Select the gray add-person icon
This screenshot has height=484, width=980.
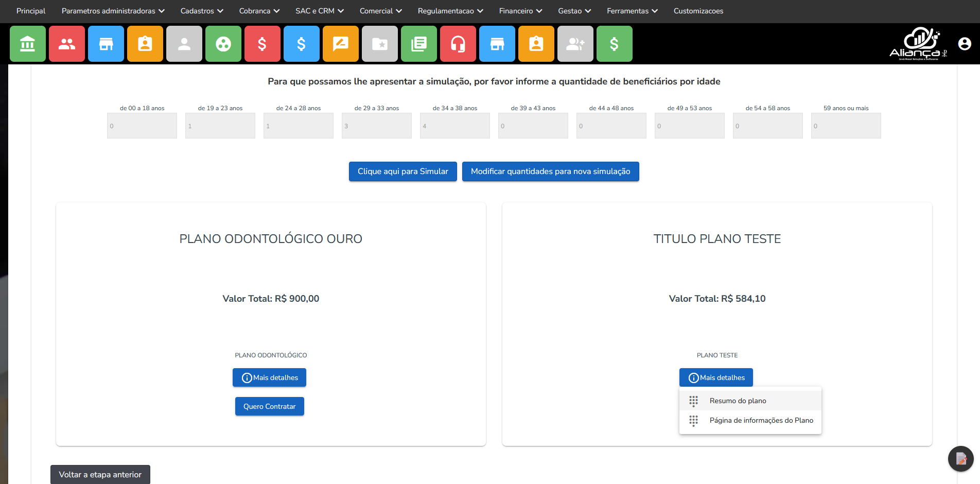point(575,44)
